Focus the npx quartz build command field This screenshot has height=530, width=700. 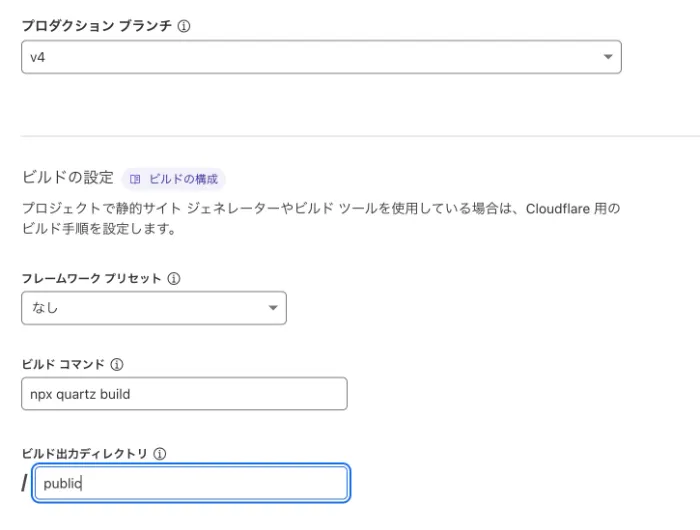click(x=184, y=394)
